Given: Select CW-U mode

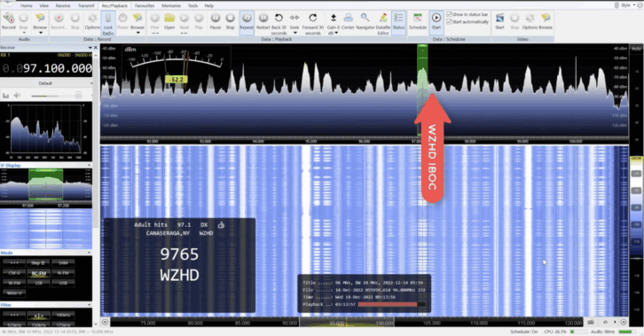Looking at the screenshot, I should [14, 273].
